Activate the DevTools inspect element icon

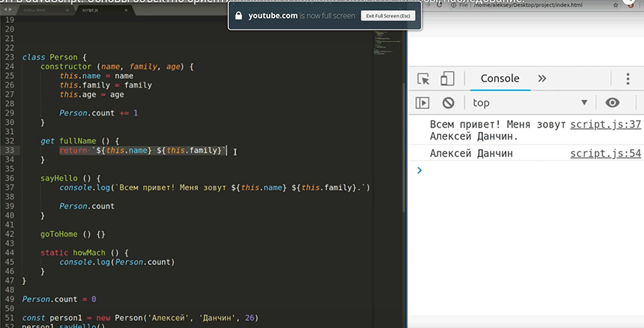tap(423, 79)
